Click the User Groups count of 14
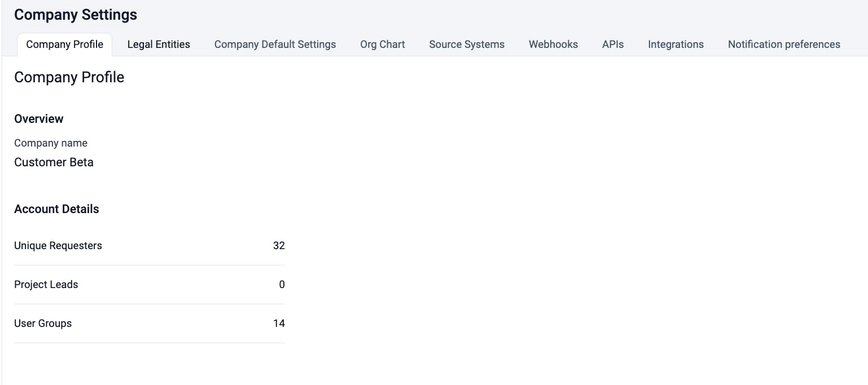Image resolution: width=868 pixels, height=385 pixels. tap(278, 324)
